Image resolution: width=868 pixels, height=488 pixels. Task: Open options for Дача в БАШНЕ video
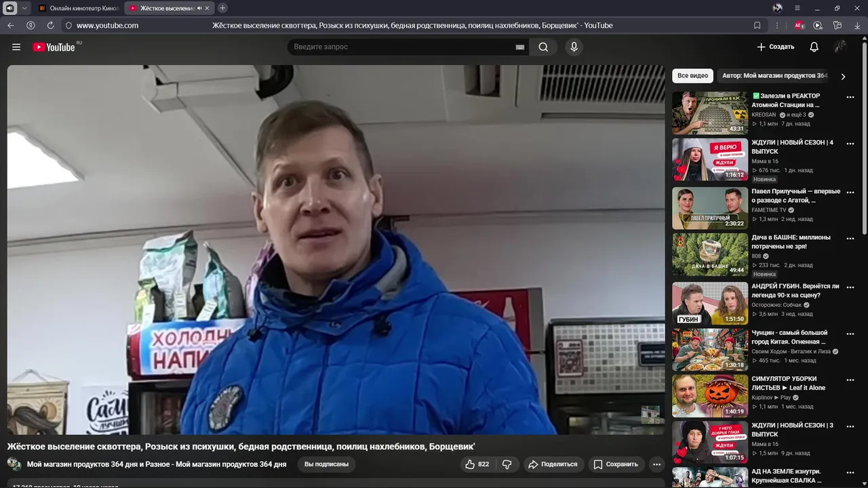850,239
